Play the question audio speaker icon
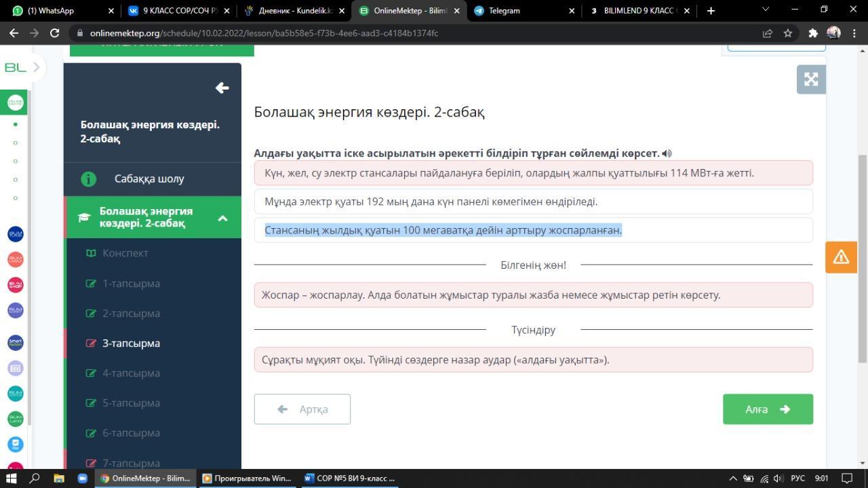This screenshot has width=868, height=488. tap(667, 153)
